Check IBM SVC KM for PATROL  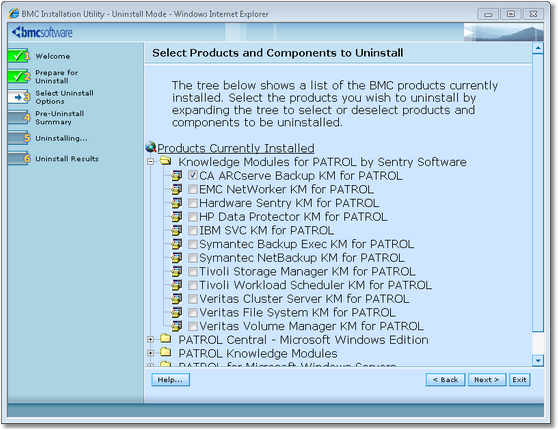(x=193, y=230)
